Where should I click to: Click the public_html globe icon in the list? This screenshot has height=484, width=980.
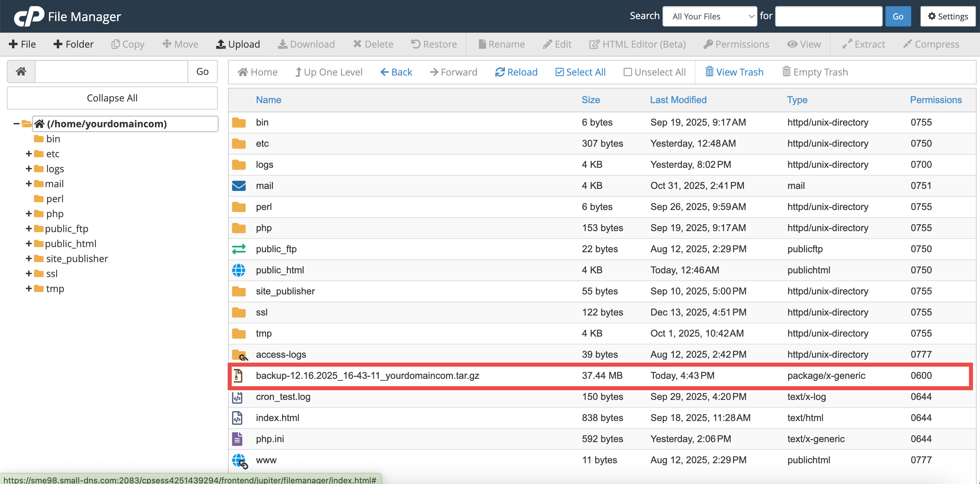pyautogui.click(x=239, y=270)
